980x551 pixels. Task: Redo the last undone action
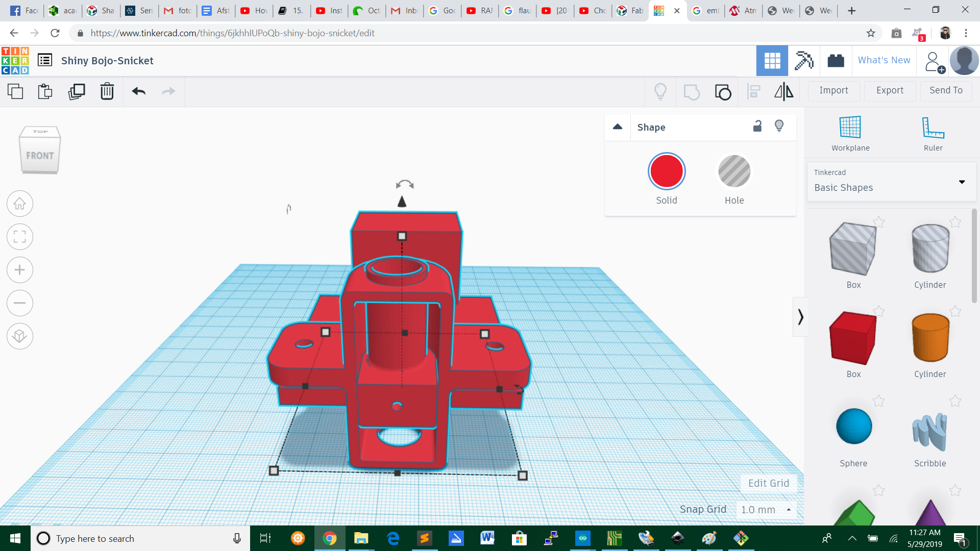pyautogui.click(x=168, y=91)
